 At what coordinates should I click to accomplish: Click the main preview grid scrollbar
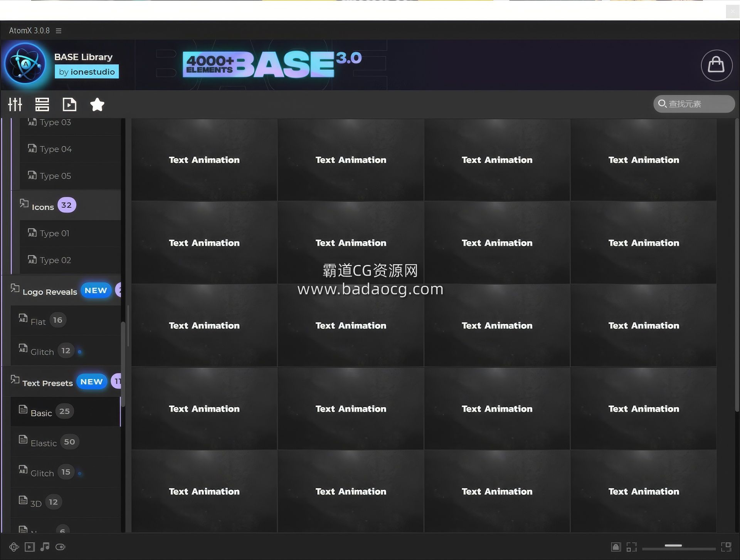(737, 266)
